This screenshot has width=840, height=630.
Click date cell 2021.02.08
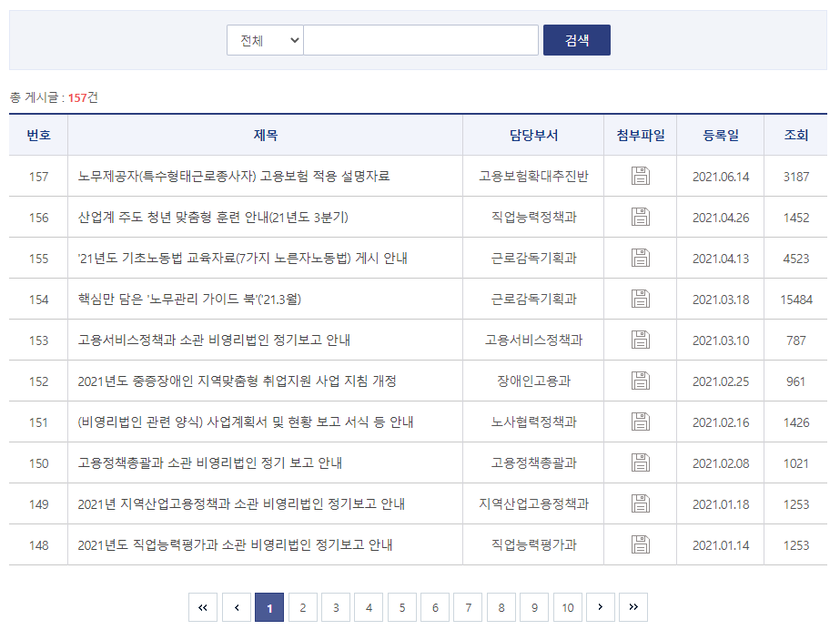721,463
